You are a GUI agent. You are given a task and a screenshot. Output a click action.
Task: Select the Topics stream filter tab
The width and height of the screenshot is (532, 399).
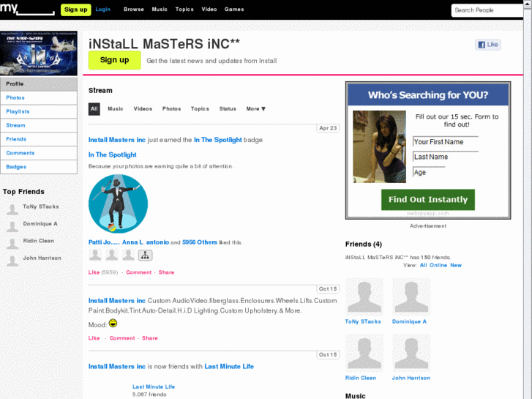(200, 109)
